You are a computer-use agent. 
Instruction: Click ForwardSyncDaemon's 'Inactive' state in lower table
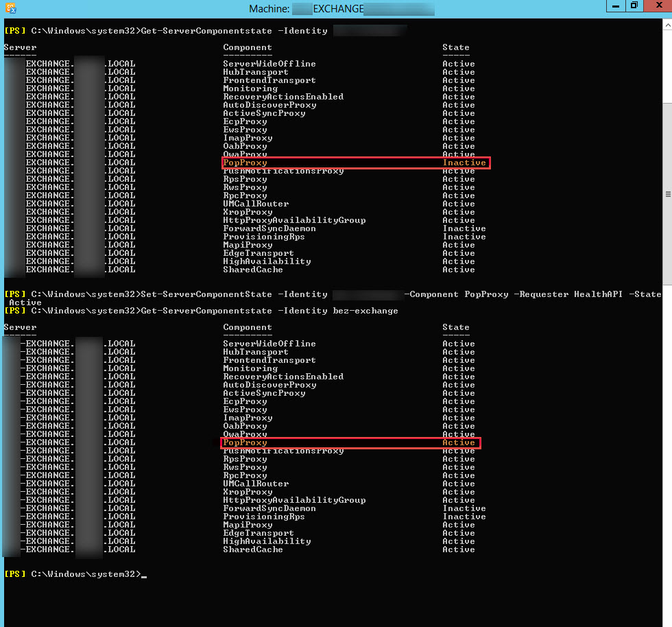tap(464, 508)
